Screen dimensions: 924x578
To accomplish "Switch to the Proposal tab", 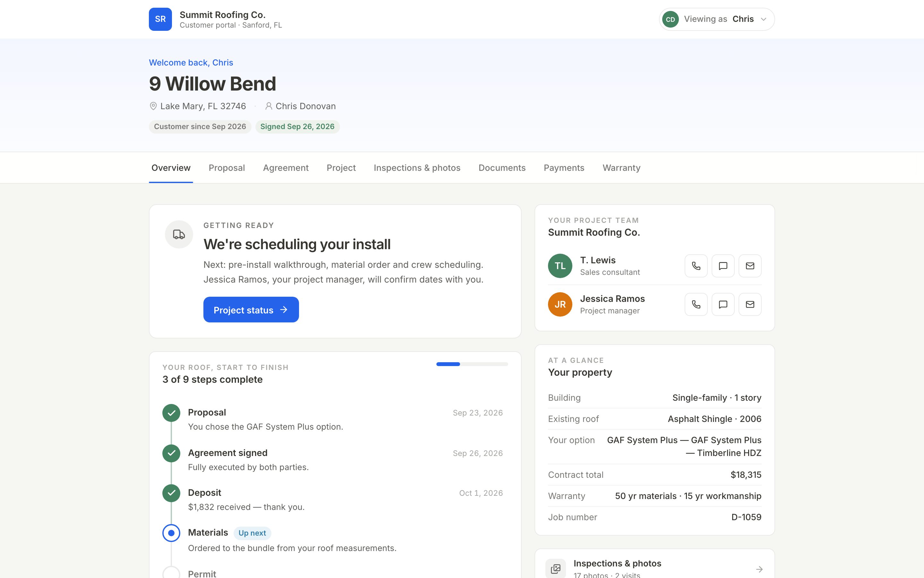I will 227,168.
